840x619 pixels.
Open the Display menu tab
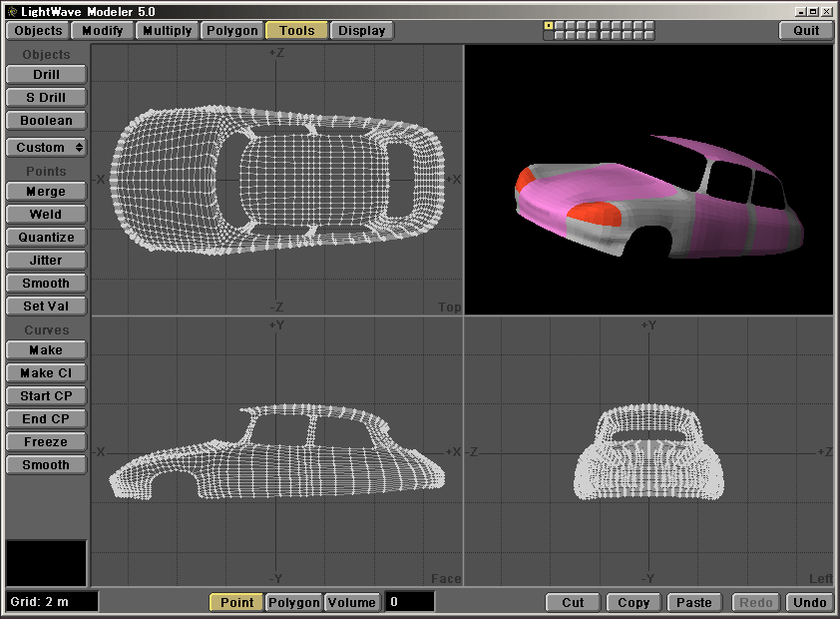tap(361, 31)
